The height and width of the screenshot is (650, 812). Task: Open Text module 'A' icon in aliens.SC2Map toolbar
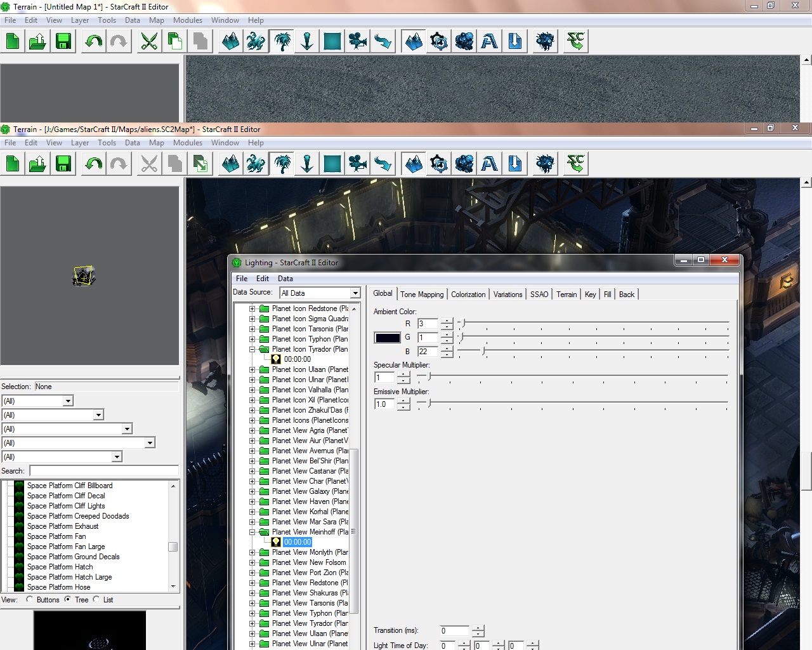pyautogui.click(x=489, y=164)
